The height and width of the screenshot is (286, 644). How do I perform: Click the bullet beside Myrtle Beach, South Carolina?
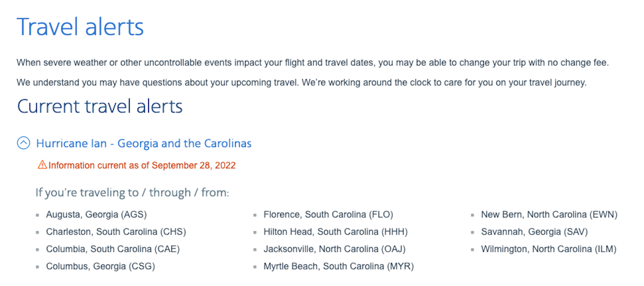[x=256, y=266]
